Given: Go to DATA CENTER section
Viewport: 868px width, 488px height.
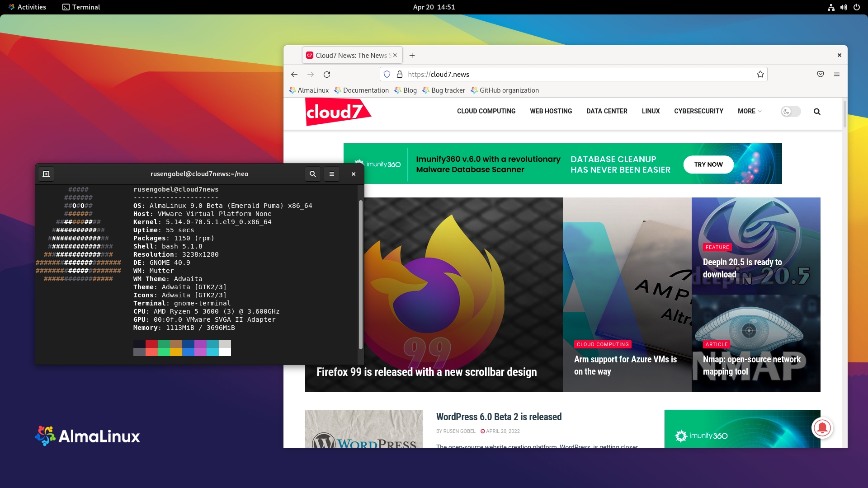Looking at the screenshot, I should pyautogui.click(x=607, y=111).
